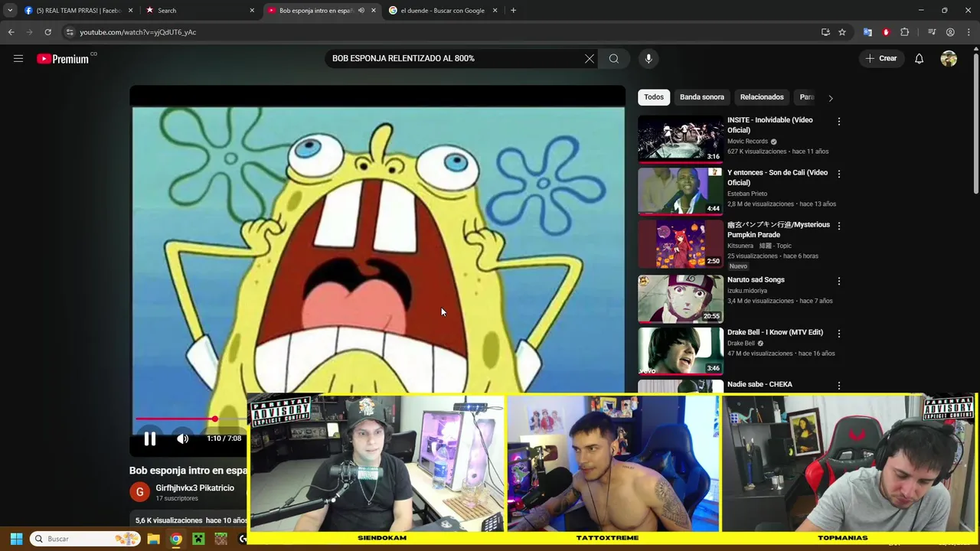Select the Todos filter chip
Viewport: 980px width, 551px height.
pyautogui.click(x=654, y=97)
